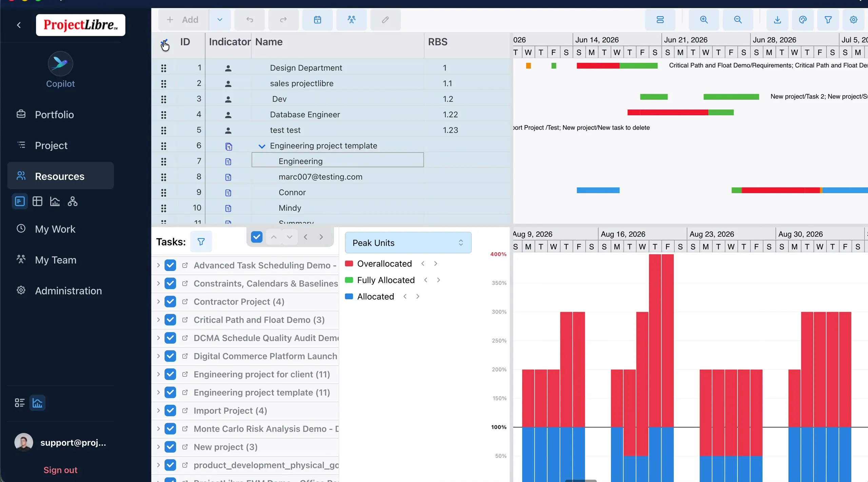The height and width of the screenshot is (482, 868).
Task: Uncheck Import Project (4) checkbox
Action: 170,410
